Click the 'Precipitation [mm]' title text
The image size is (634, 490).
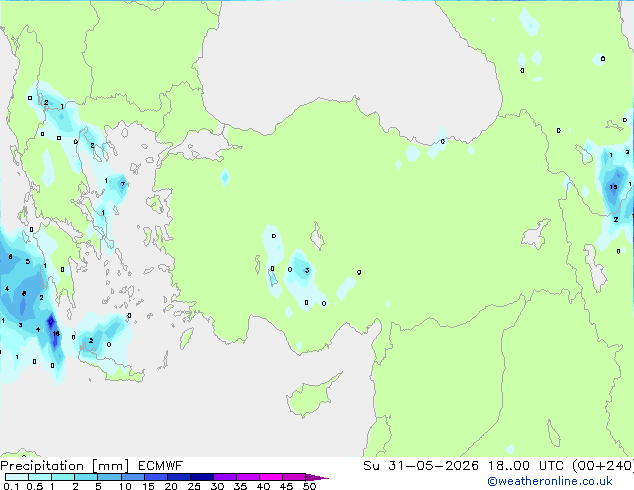pos(65,466)
